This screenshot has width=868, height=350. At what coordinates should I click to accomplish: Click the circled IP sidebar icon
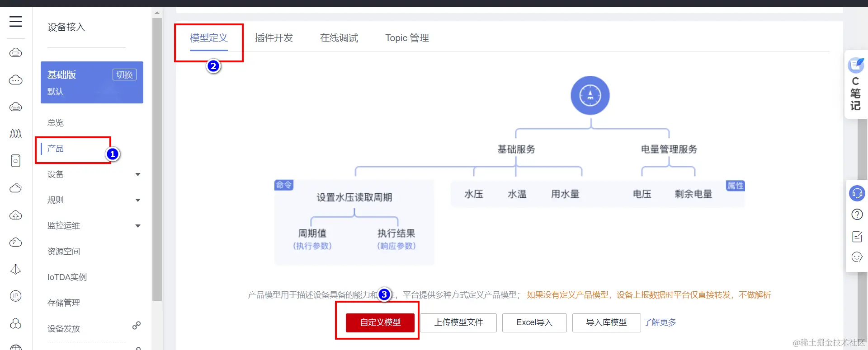coord(15,296)
